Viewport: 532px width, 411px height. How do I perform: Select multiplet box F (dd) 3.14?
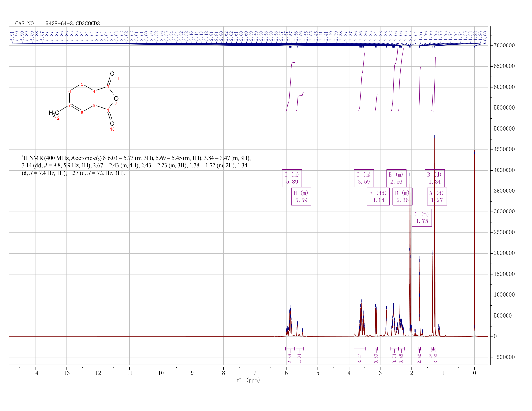[x=378, y=196]
